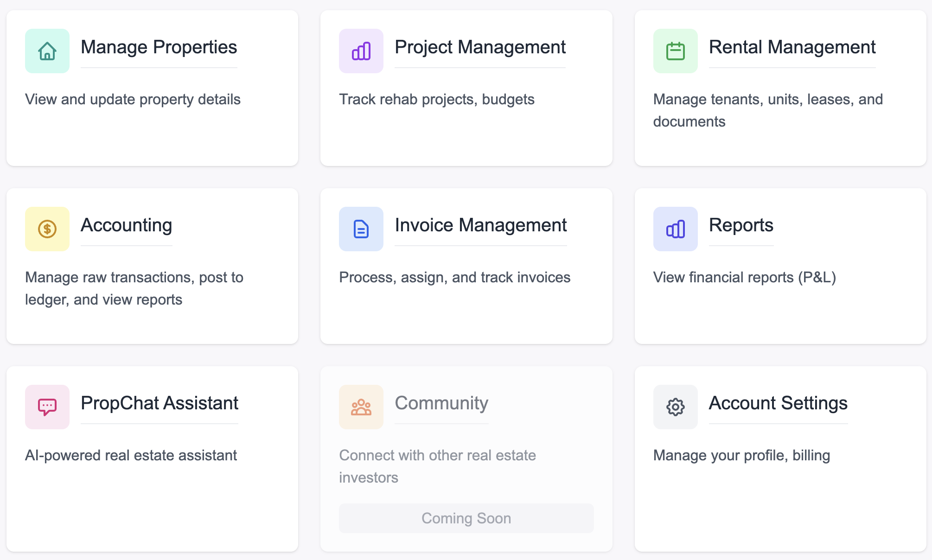Open the Manage Properties card
This screenshot has width=932, height=560.
click(x=159, y=47)
